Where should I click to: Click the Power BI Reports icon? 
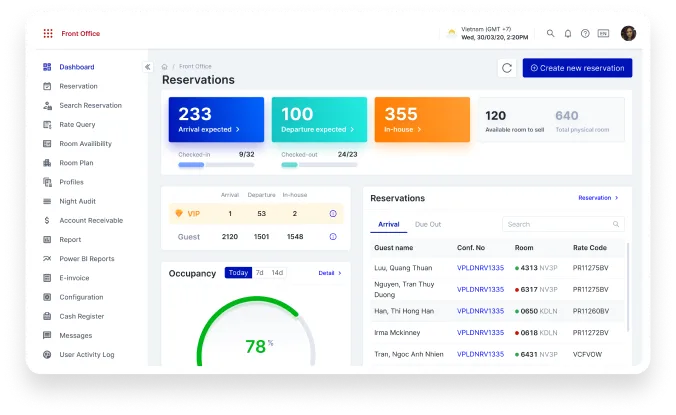(x=47, y=259)
